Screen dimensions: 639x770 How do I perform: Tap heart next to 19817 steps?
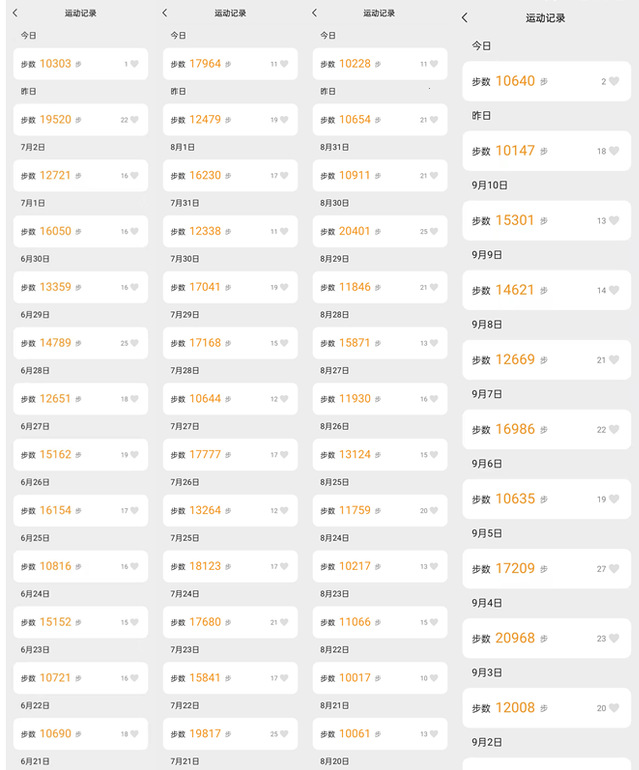click(x=284, y=734)
